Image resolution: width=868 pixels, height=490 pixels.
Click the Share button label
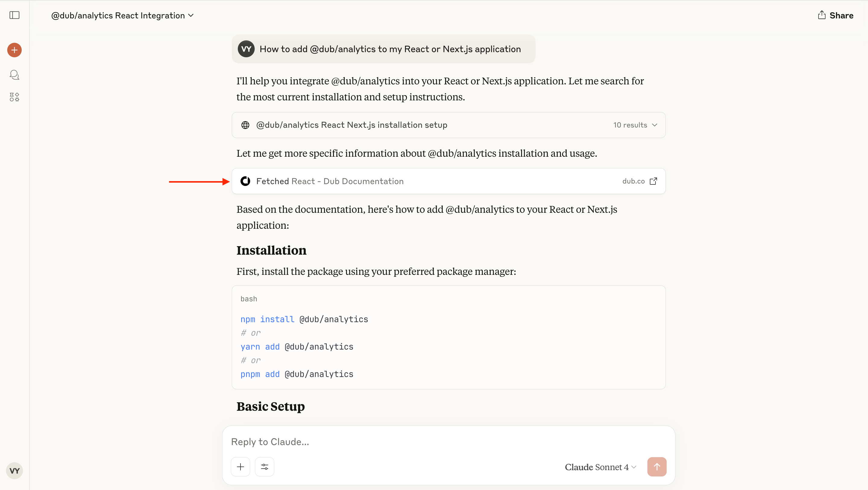coord(841,15)
